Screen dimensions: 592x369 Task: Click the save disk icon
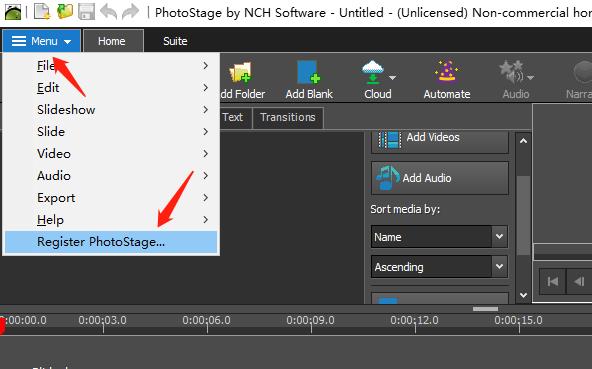[86, 11]
